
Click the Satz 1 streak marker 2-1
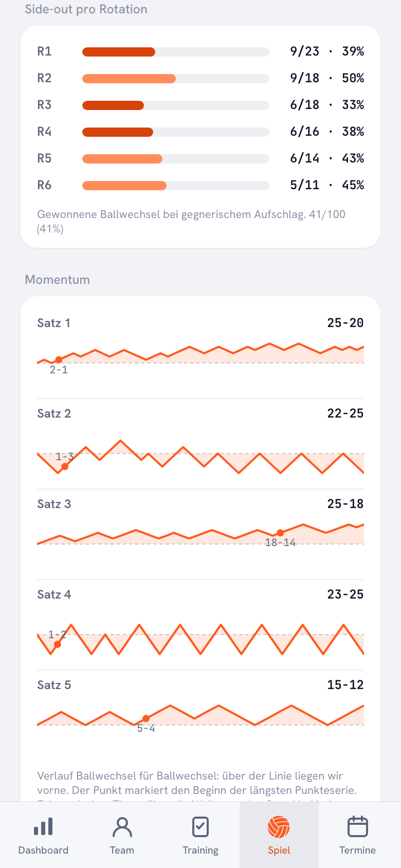point(59,360)
